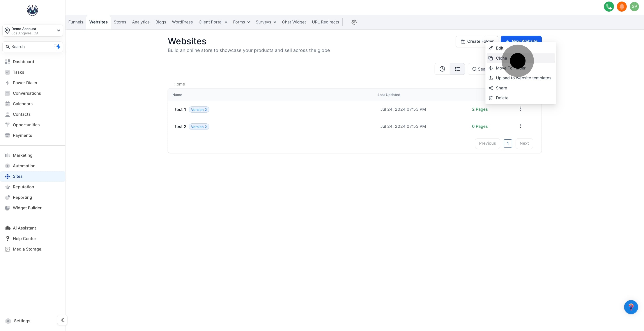Switch to the Funnels tab
This screenshot has height=331, width=644.
[x=76, y=22]
